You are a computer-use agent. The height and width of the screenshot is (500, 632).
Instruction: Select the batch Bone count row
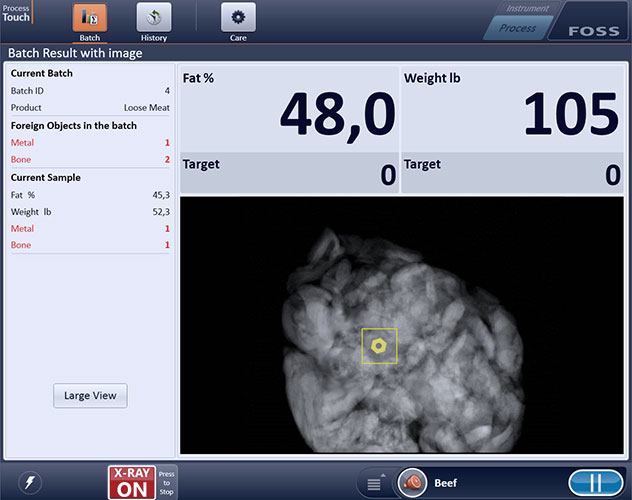click(x=90, y=160)
